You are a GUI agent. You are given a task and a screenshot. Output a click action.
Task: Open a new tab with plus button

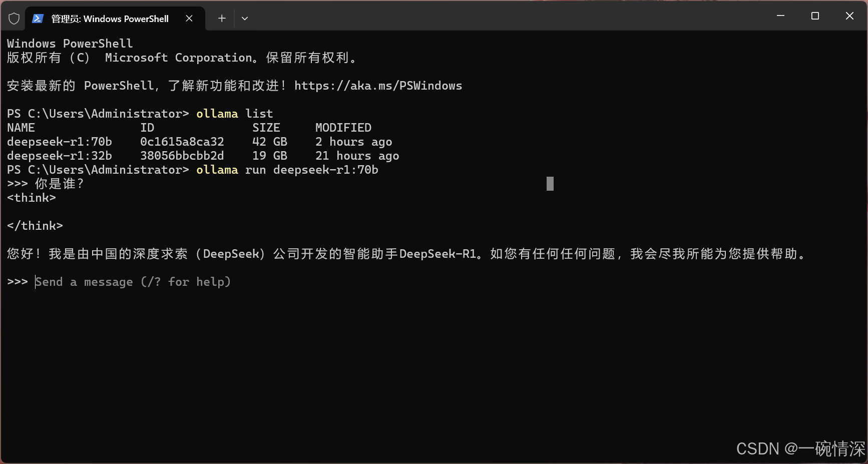point(222,19)
